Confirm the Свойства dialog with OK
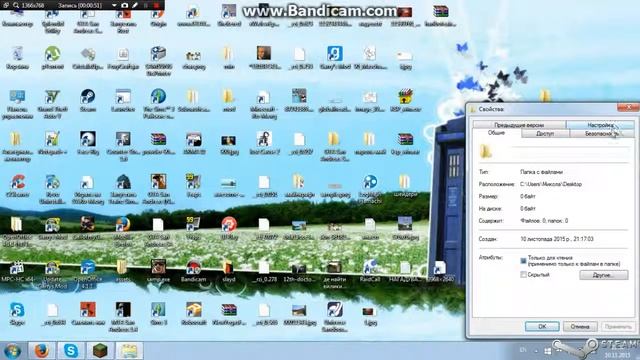Image resolution: width=640 pixels, height=360 pixels. (542, 327)
